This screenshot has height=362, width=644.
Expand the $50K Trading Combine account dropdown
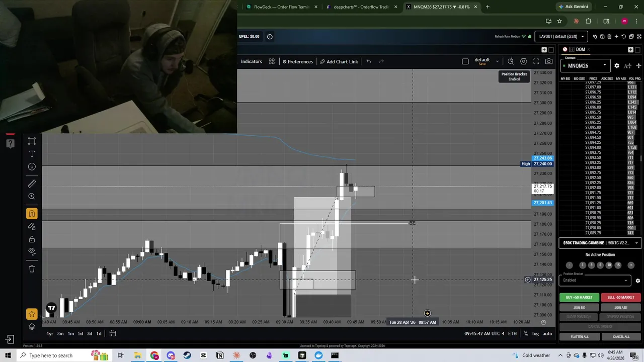tap(601, 243)
